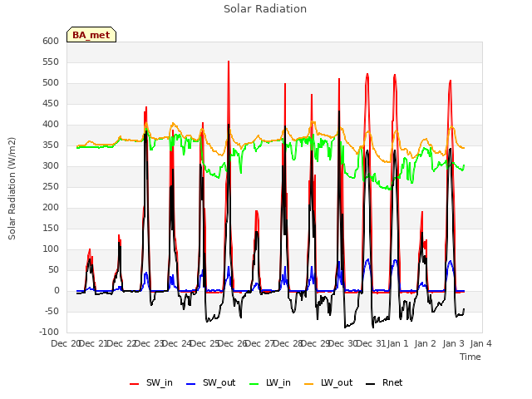Click the tallest SW_in peak near 550
This screenshot has width=532, height=399.
click(x=229, y=62)
